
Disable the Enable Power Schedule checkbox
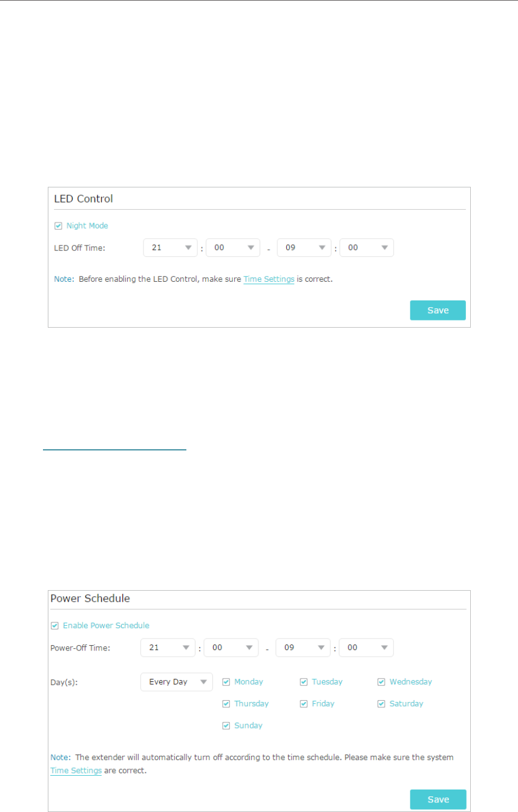55,625
